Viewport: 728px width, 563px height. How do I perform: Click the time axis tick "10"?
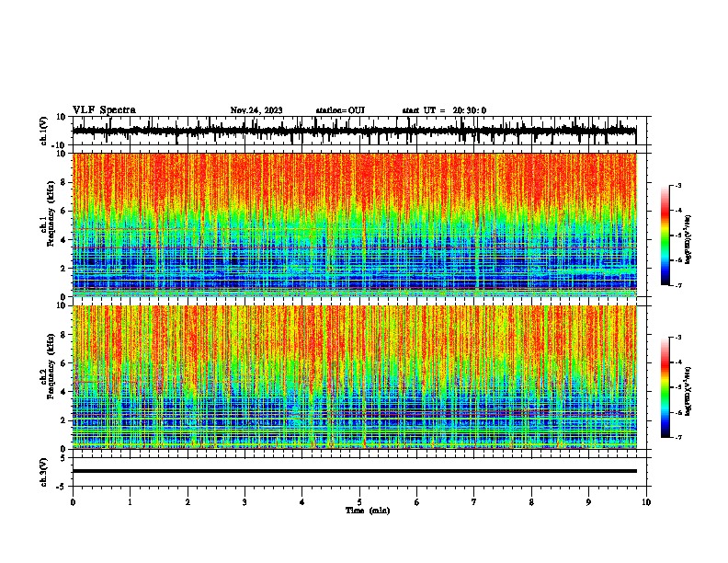point(646,502)
